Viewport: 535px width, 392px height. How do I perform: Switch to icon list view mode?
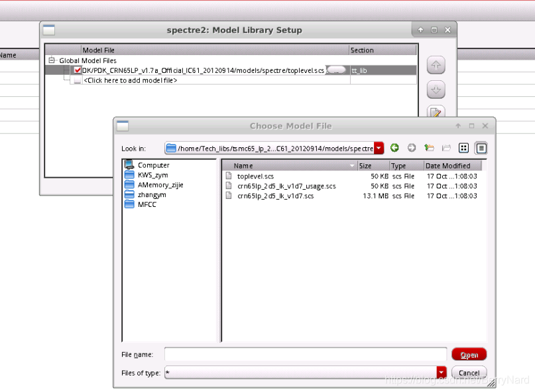click(x=464, y=148)
